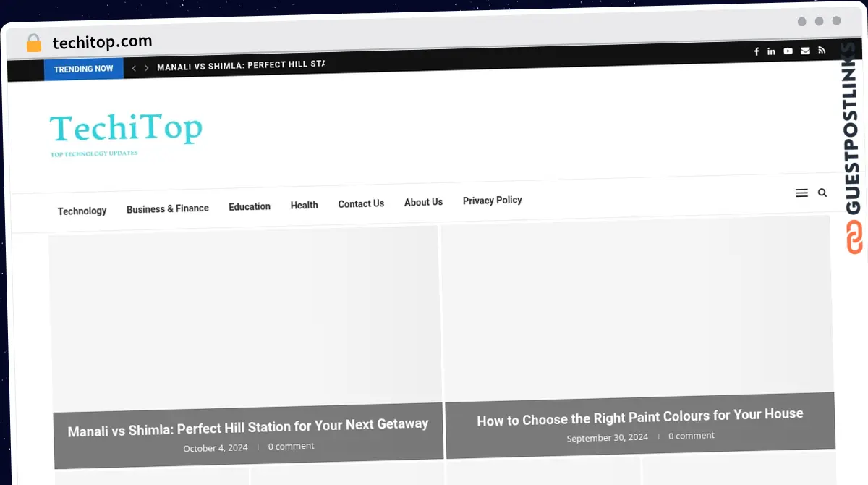Click the padlock icon beside the URL
Screen dimensions: 868x485
pyautogui.click(x=34, y=43)
